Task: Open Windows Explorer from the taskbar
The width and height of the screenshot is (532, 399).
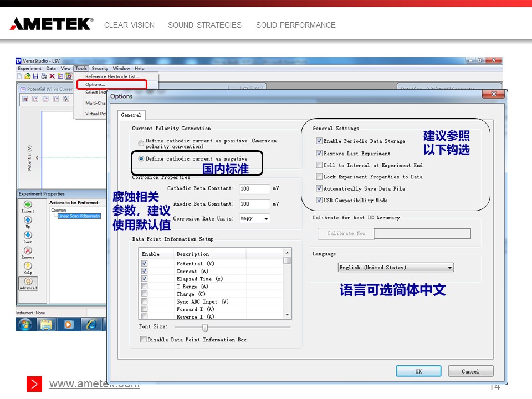Action: 47,325
